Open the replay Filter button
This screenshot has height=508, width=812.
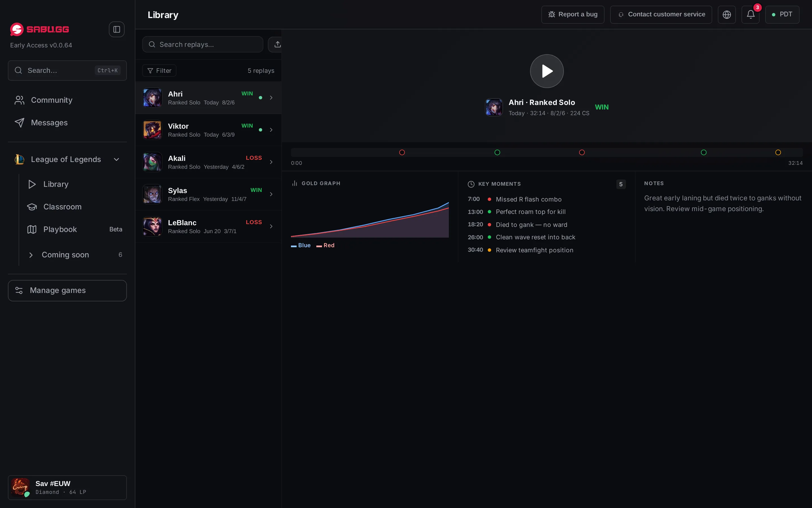point(159,71)
